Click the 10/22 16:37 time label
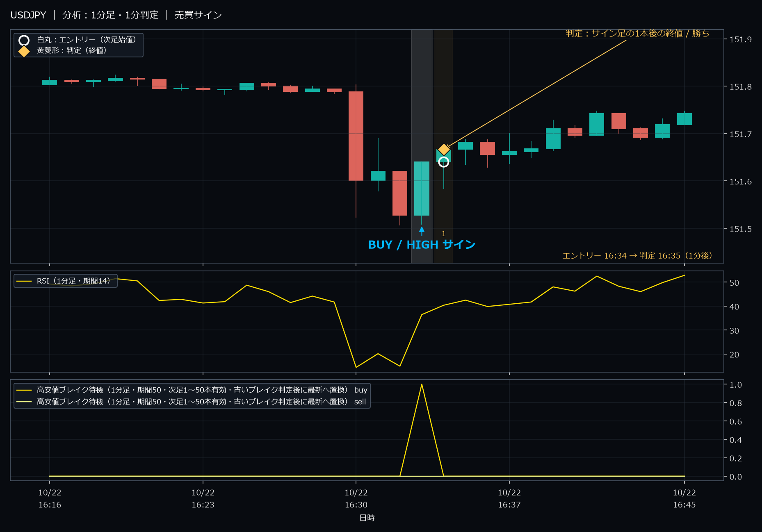This screenshot has height=532, width=762. tap(509, 498)
